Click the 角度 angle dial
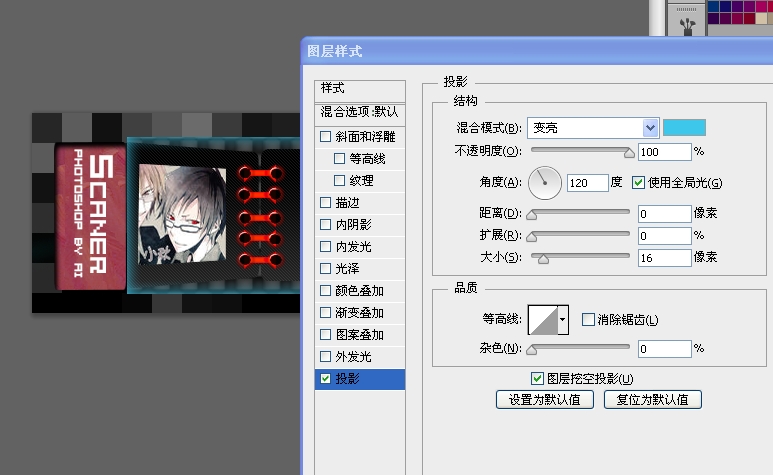 [545, 183]
